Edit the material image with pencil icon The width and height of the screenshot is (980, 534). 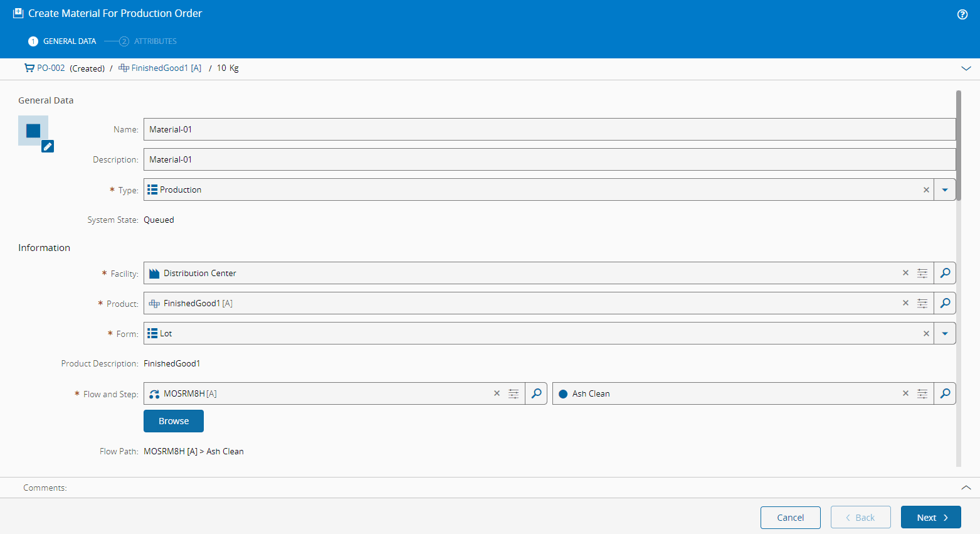coord(48,146)
